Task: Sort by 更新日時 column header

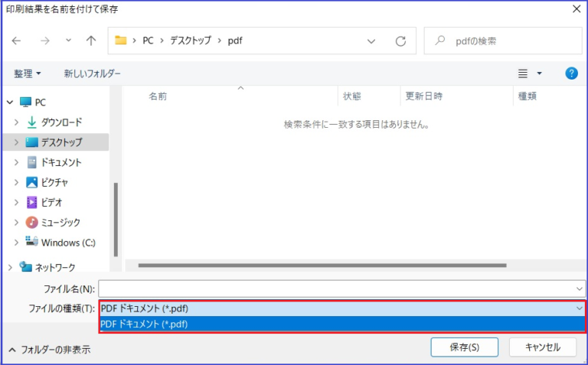Action: click(423, 96)
